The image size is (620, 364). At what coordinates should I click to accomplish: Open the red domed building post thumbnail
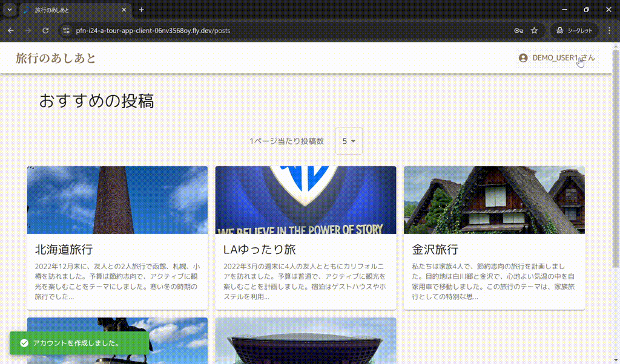pos(306,340)
